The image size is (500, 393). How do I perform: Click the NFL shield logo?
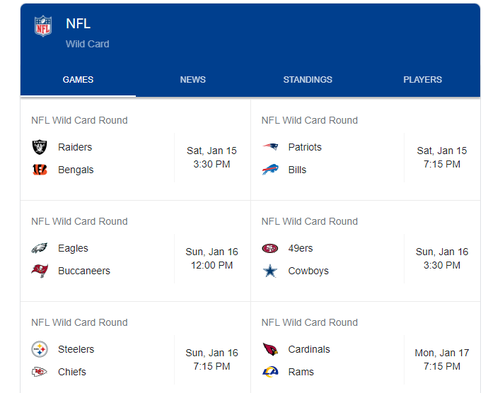coord(43,26)
